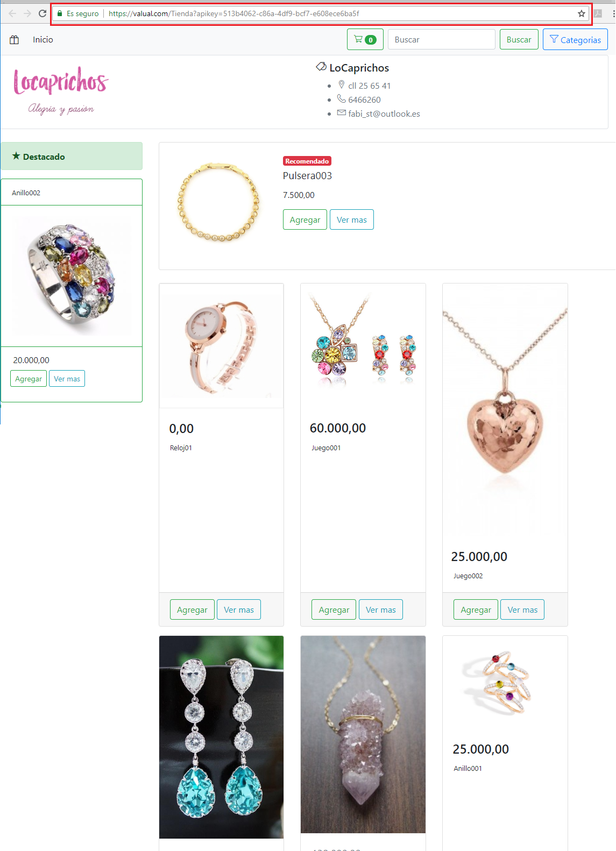Open Ver mas for Reloj01 watch
The image size is (616, 851).
click(239, 609)
